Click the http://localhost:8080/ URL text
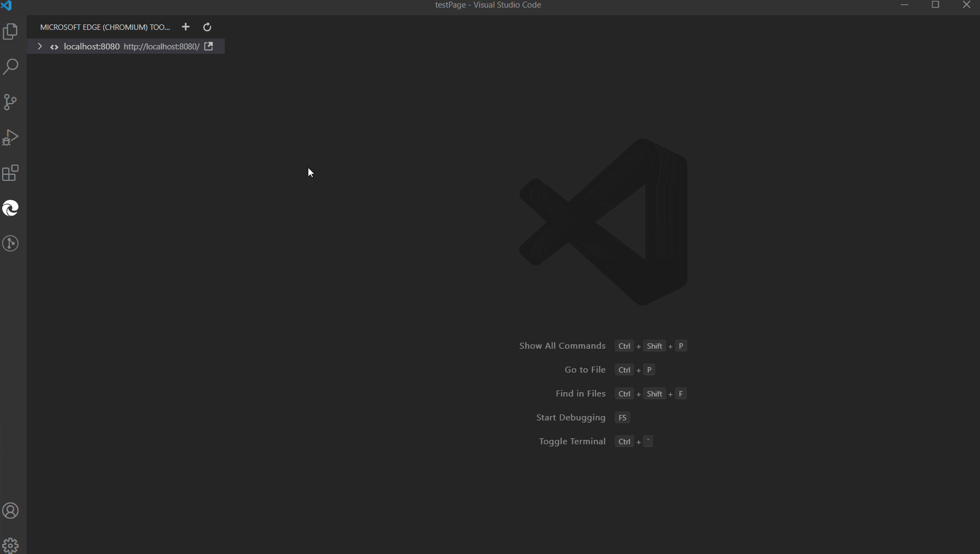Image resolution: width=980 pixels, height=554 pixels. [161, 47]
